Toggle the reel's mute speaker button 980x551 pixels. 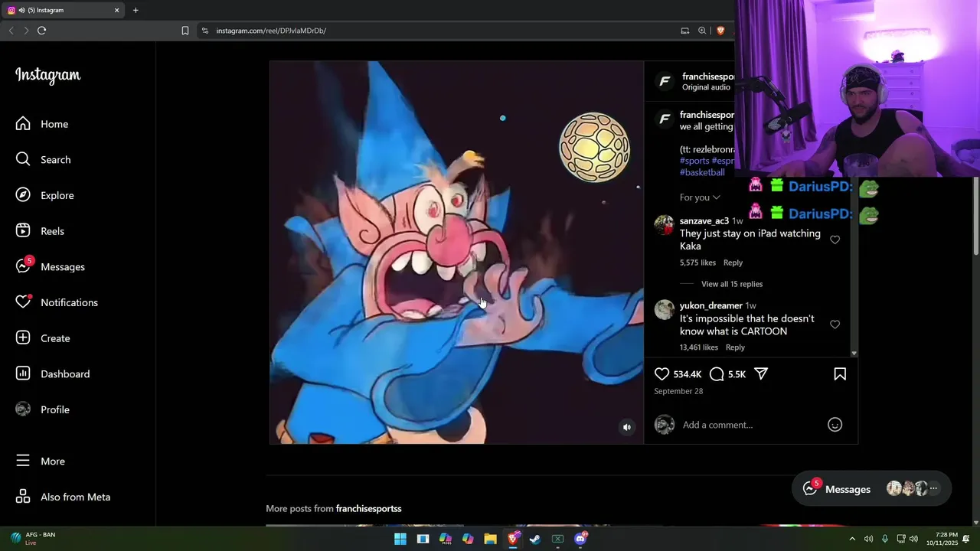627,427
